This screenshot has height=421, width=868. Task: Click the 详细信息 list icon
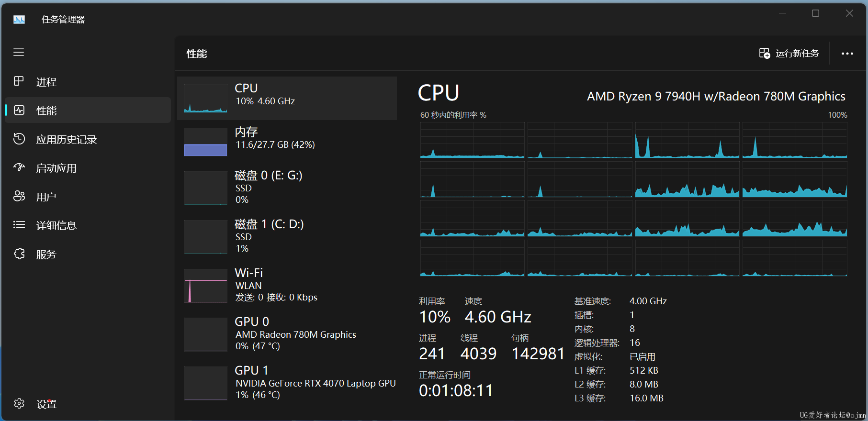point(19,225)
